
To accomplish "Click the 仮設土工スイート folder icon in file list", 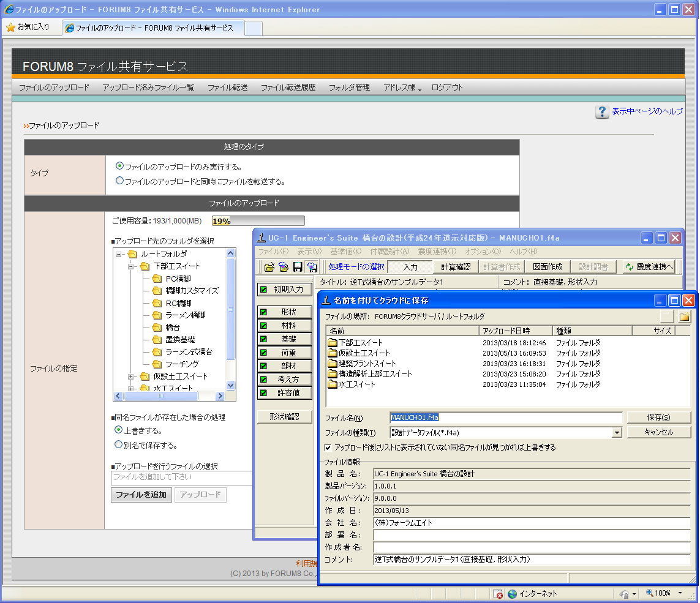I will tap(332, 353).
